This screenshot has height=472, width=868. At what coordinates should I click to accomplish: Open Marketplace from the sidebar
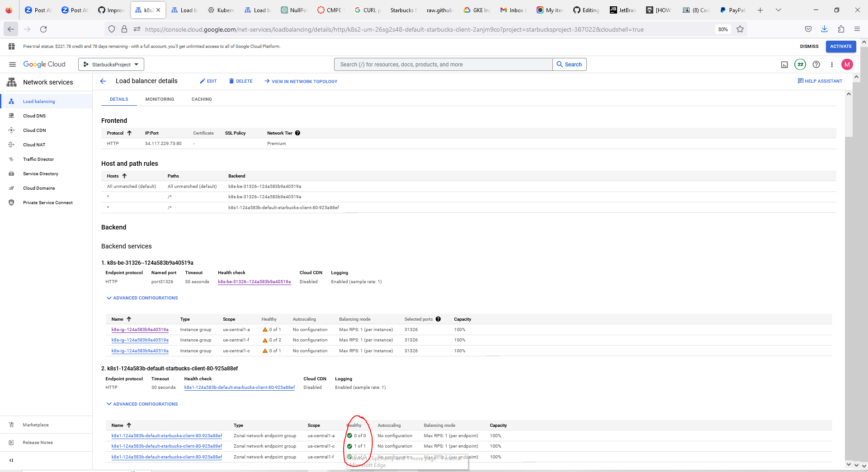(36, 425)
